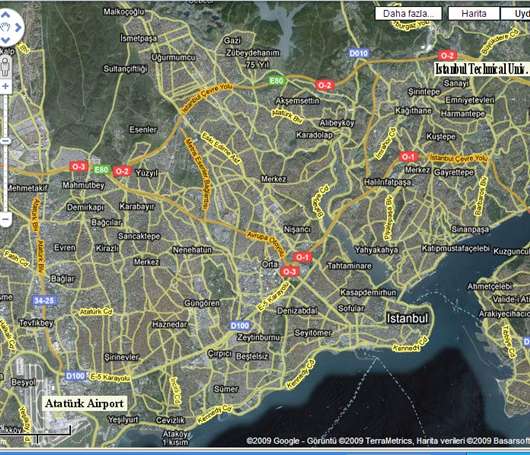This screenshot has height=455, width=530.
Task: Switch to the Harita map view
Action: click(x=474, y=14)
